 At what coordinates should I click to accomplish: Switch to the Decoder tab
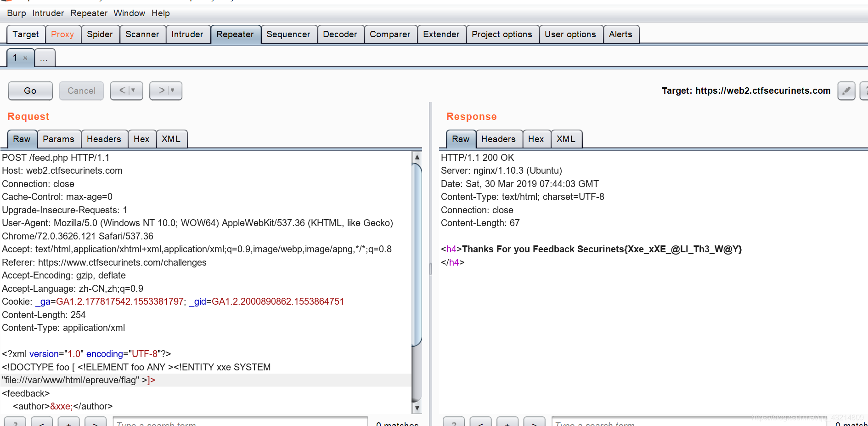[340, 34]
